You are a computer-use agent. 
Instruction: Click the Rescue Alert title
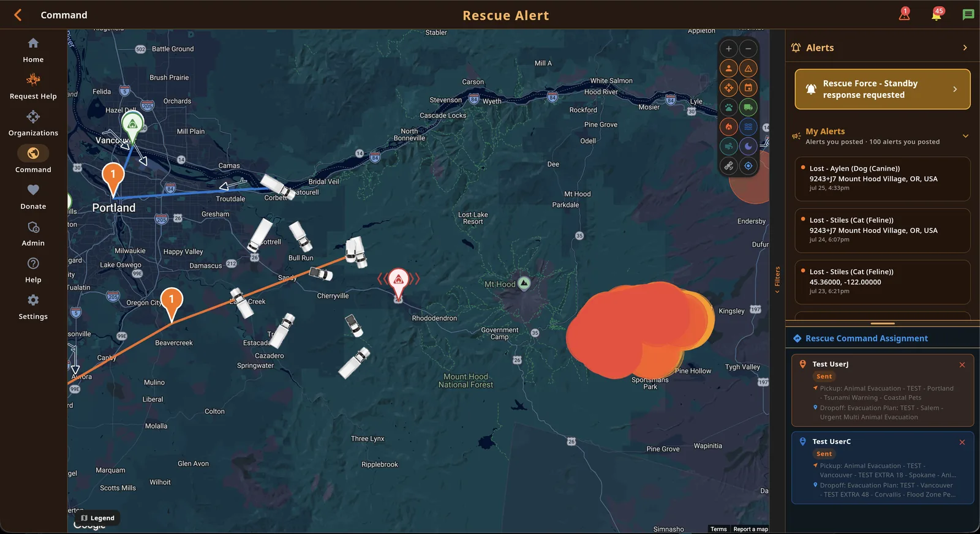(505, 15)
